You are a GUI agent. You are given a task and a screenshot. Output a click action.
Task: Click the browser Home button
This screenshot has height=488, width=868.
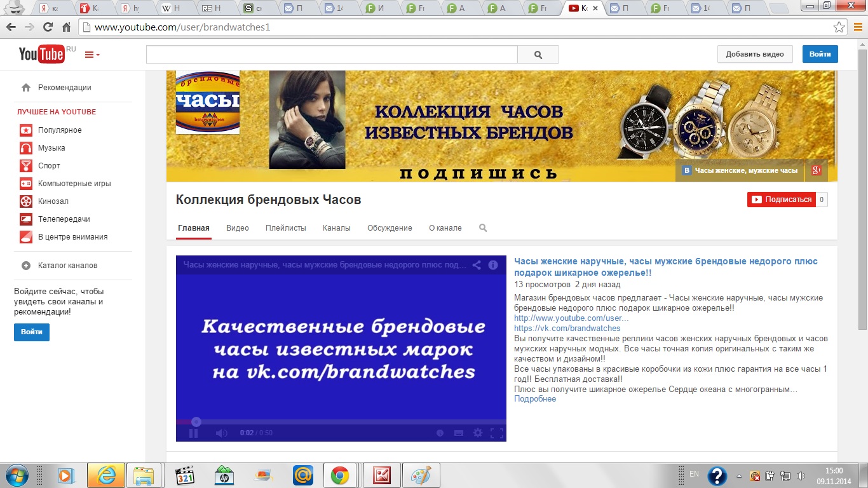click(x=66, y=27)
